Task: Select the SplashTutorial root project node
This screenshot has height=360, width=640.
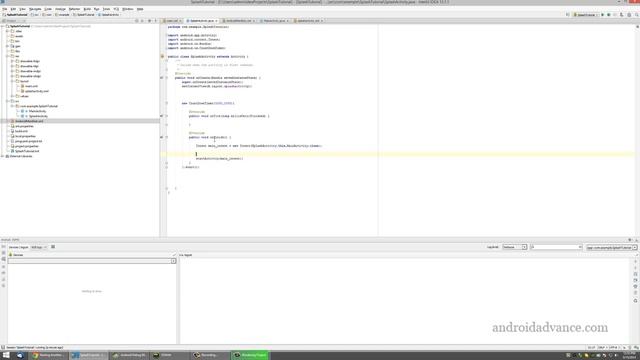Action: coord(20,26)
